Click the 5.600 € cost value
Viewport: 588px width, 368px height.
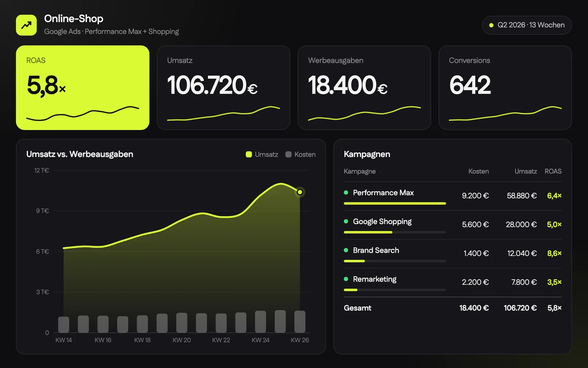[x=475, y=224]
